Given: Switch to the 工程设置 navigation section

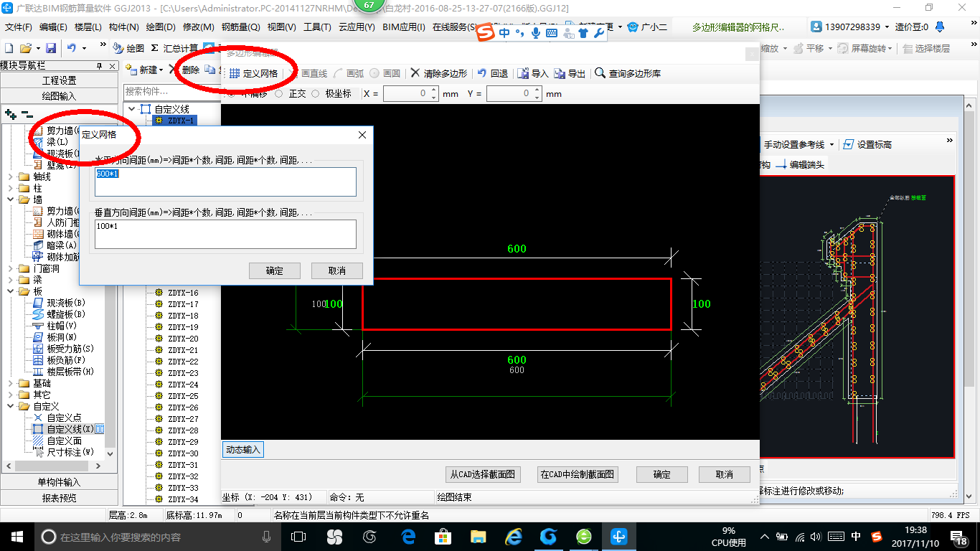Looking at the screenshot, I should coord(60,80).
